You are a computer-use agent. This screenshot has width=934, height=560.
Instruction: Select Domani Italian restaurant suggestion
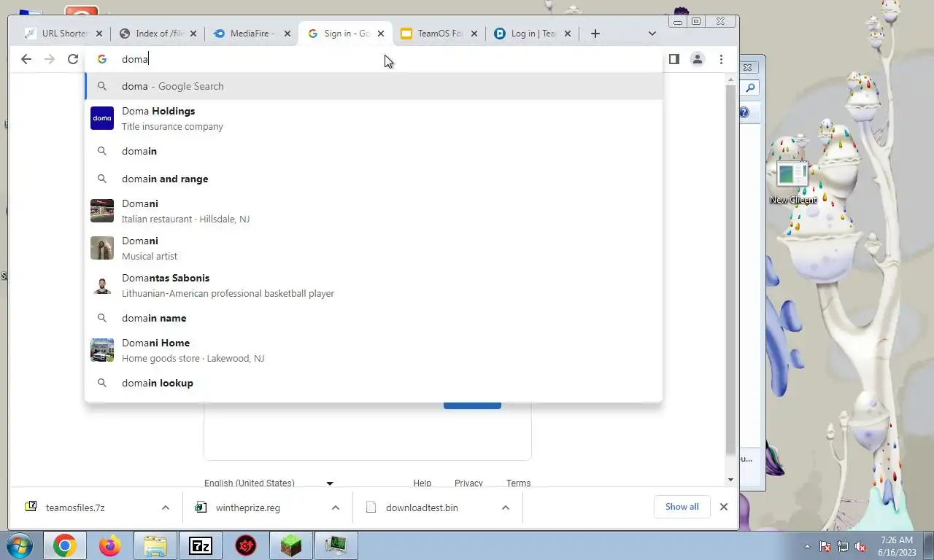click(374, 211)
